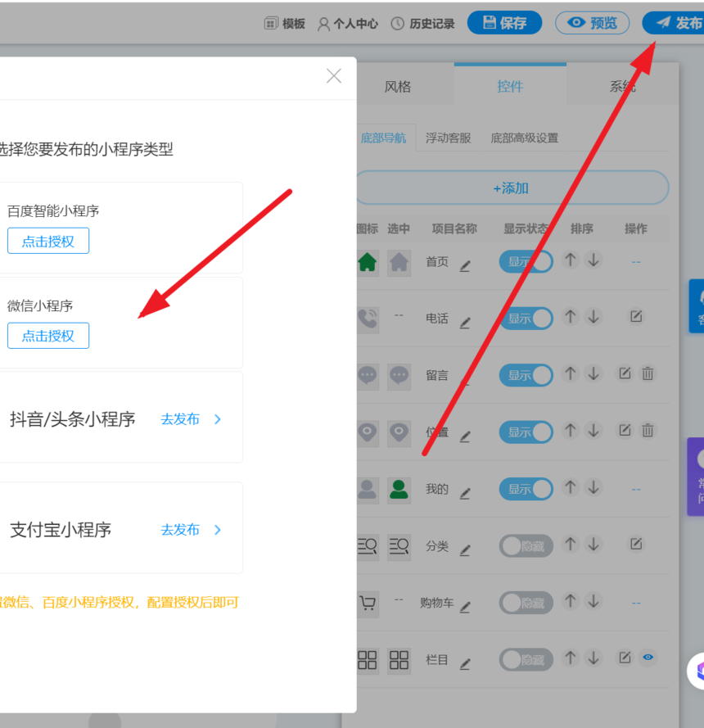Move 栏目 row up
Screen dimensions: 704x728
571,658
